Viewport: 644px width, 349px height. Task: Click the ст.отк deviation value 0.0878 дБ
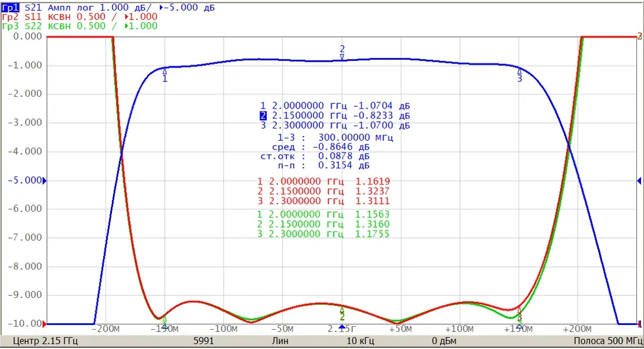click(x=344, y=156)
